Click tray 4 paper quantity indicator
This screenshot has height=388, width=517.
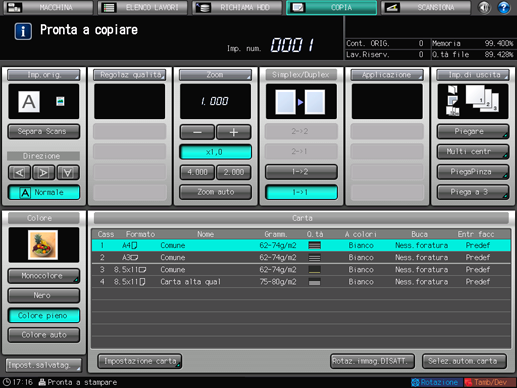coord(314,282)
